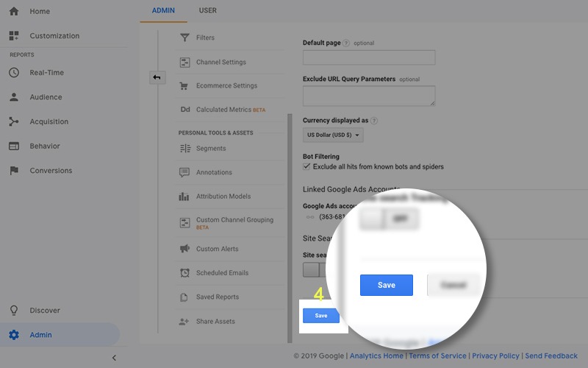Viewport: 588px width, 368px height.
Task: Toggle the magnified OFF switch
Action: click(x=389, y=219)
